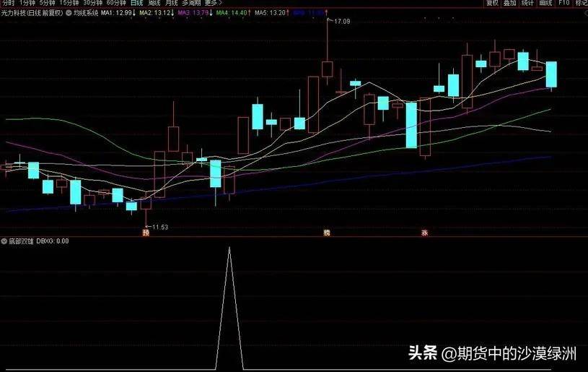Image resolution: width=588 pixels, height=372 pixels.
Task: Select the 30分钟 period tab
Action: tap(92, 3)
